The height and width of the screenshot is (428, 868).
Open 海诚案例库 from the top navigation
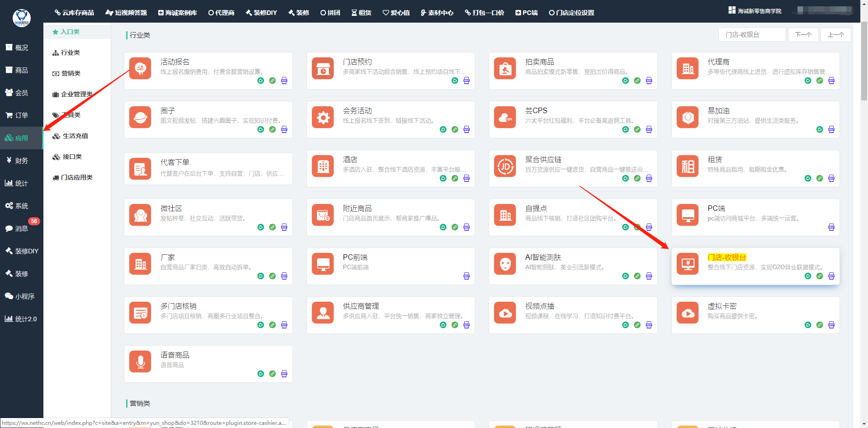tap(178, 13)
